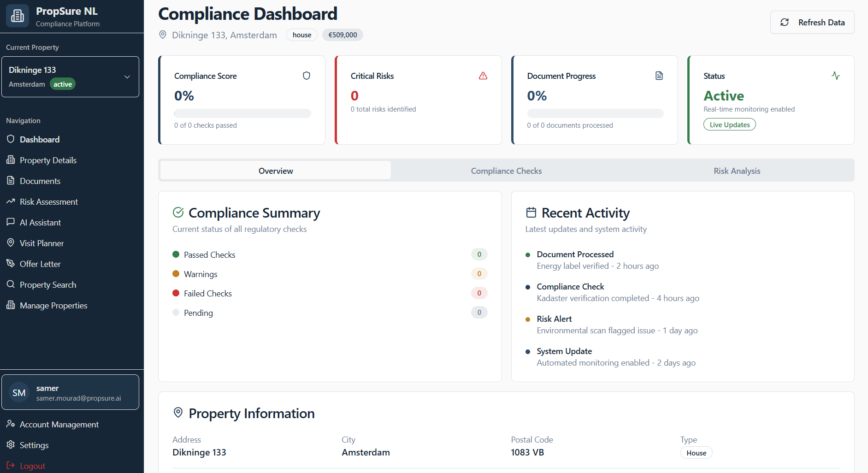Click the map pin icon for Visit Planner
Screen dimensions: 868x473
[11, 243]
